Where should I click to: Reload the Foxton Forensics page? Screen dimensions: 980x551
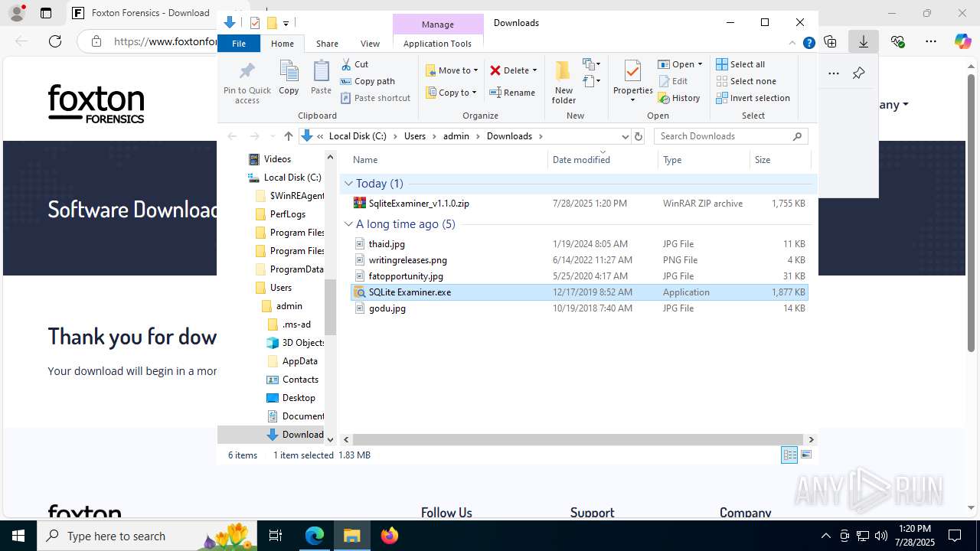coord(55,41)
